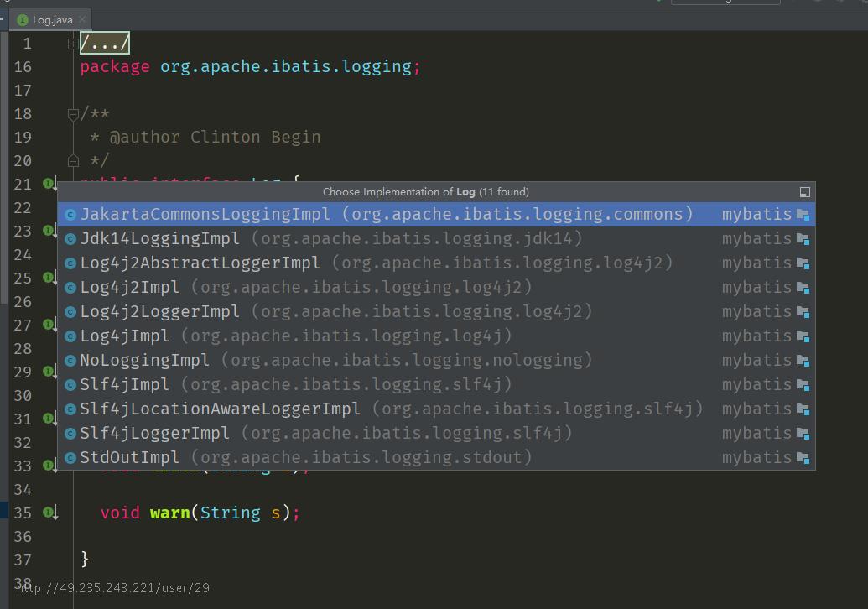The width and height of the screenshot is (868, 609).
Task: Click the Java interface icon on Log.java tab
Action: point(23,20)
